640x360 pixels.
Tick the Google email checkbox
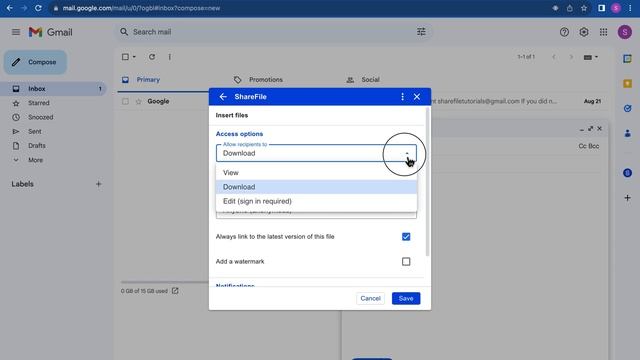tap(125, 101)
